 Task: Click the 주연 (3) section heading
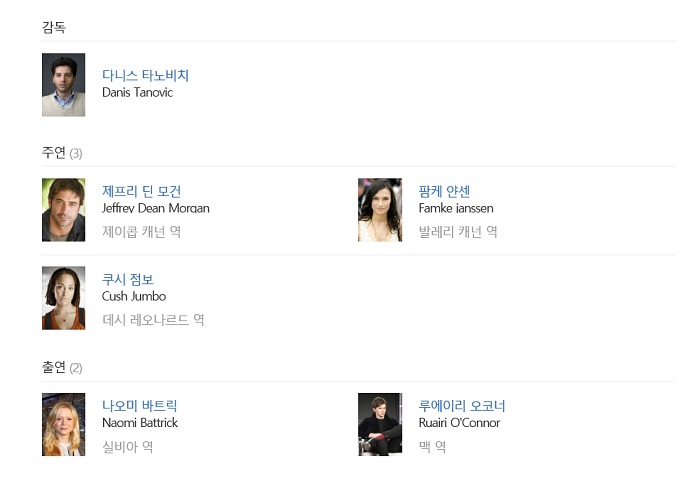pyautogui.click(x=62, y=153)
